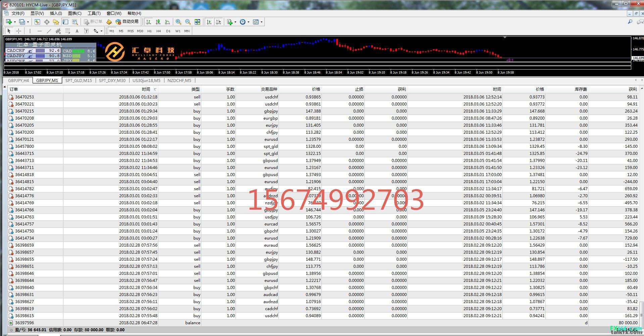Click the Zoom In magnifier icon
The height and width of the screenshot is (336, 644).
click(179, 22)
